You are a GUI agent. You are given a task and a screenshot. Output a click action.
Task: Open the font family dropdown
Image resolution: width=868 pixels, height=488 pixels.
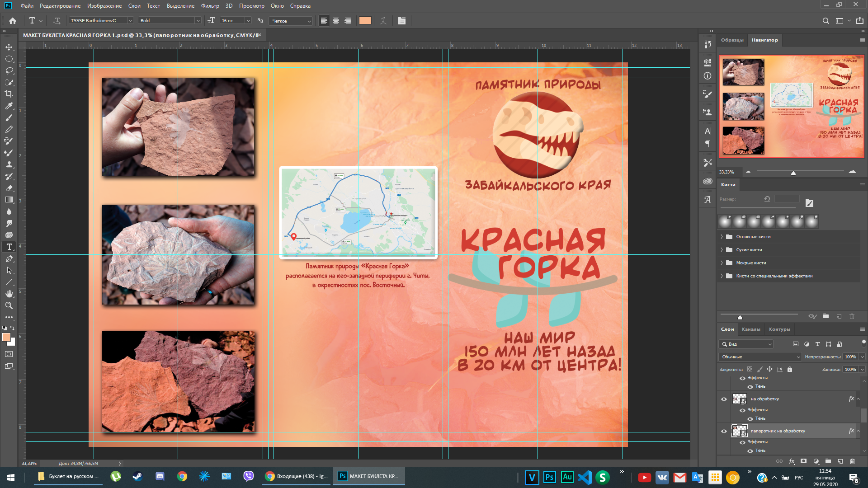coord(130,21)
